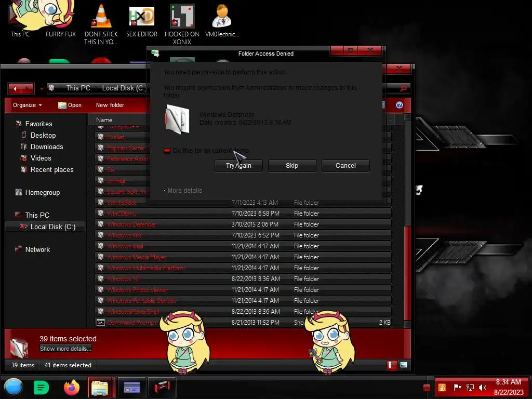Open the Organize dropdown menu
The width and height of the screenshot is (532, 399).
(27, 105)
